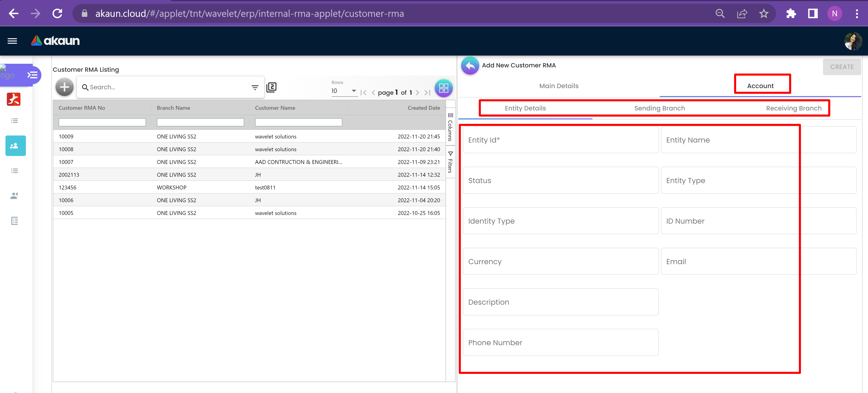Open the Rows per page dropdown
This screenshot has height=393, width=868.
pos(344,91)
